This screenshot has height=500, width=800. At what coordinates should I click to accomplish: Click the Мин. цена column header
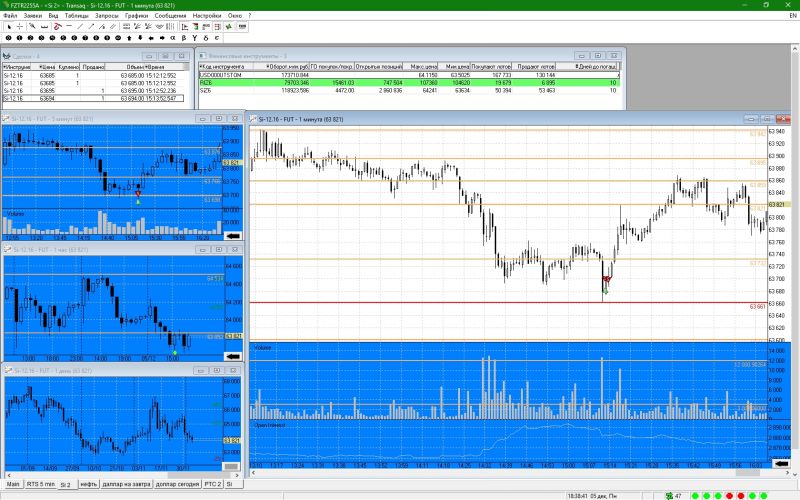(455, 66)
